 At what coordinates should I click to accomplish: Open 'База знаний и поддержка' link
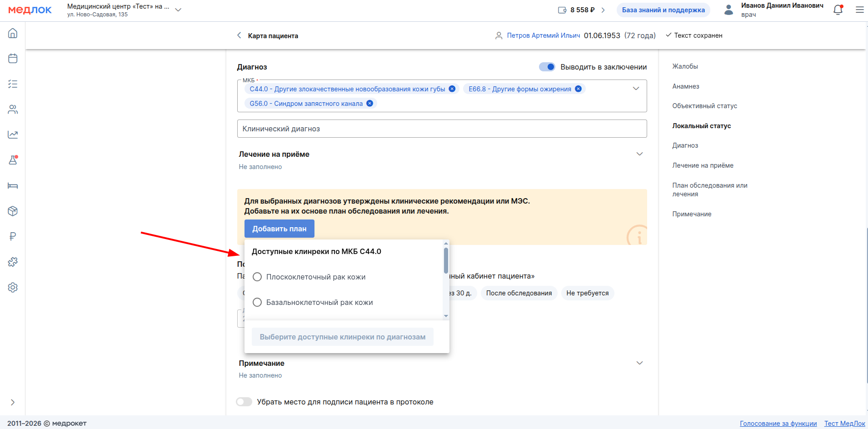(663, 10)
